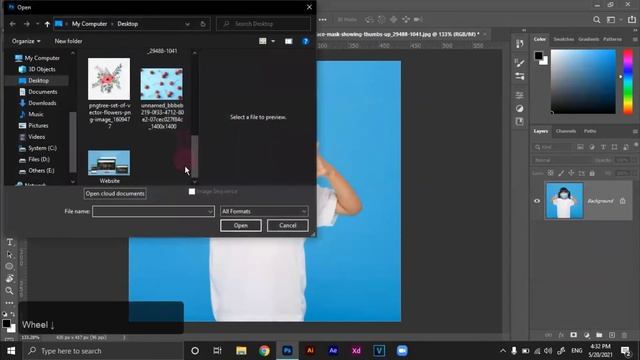640x360 pixels.
Task: Go up one folder level arrow
Action: (47, 24)
